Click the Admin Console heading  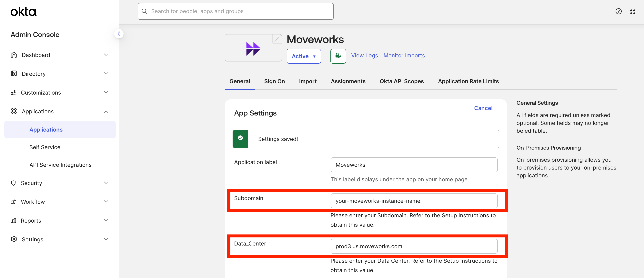[35, 35]
